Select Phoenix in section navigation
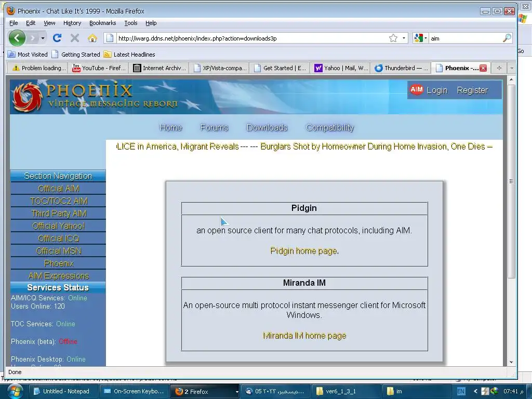The image size is (532, 399). tap(58, 263)
